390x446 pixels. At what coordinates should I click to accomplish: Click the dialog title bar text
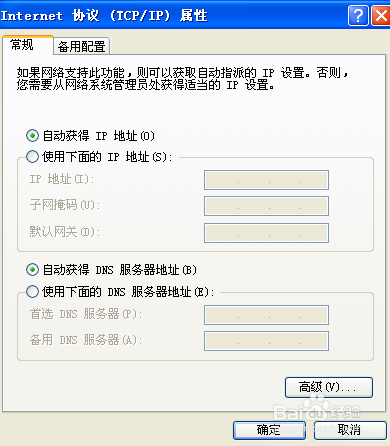coord(104,15)
